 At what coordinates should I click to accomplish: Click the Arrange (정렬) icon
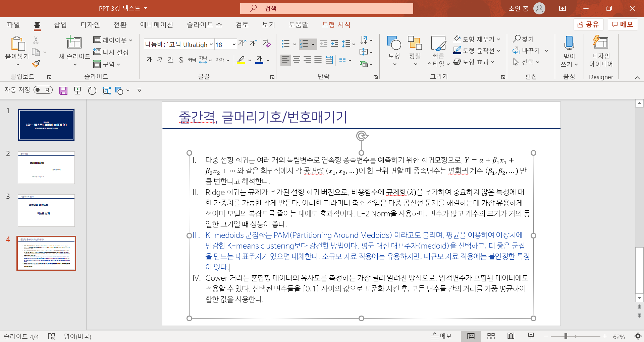coord(415,43)
